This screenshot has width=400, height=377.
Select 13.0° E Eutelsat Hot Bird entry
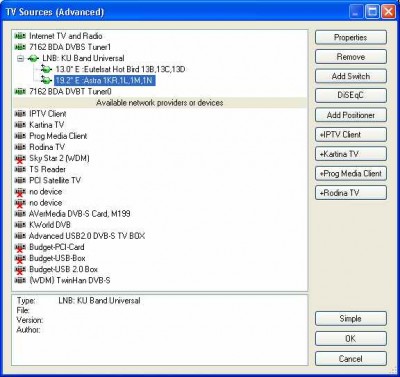point(120,69)
